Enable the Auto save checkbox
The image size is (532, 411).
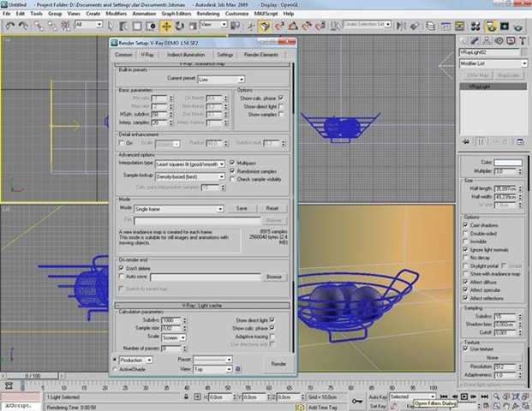click(x=120, y=277)
